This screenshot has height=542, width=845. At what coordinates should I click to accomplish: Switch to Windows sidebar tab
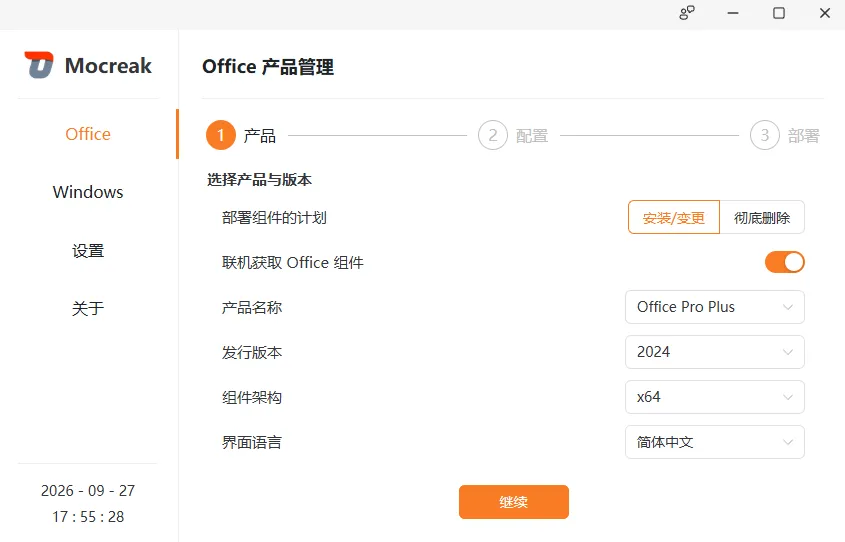(x=88, y=192)
